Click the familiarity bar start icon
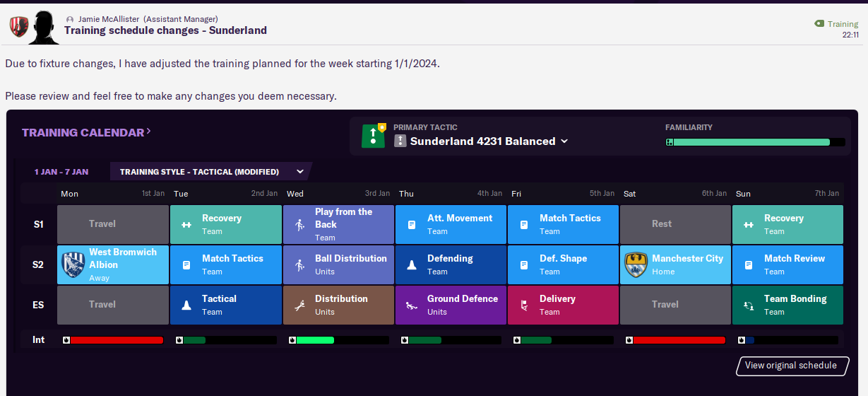Screen dimensions: 868x396 coord(670,142)
